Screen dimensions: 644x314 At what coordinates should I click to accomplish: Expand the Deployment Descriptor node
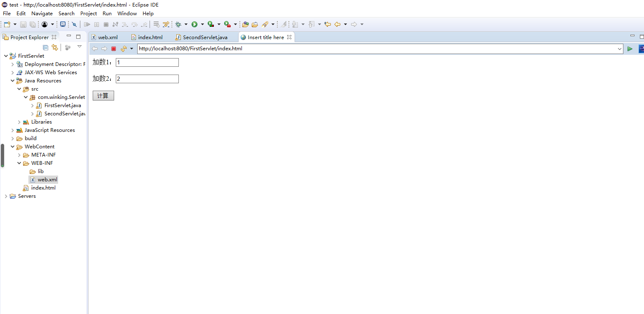tap(12, 64)
